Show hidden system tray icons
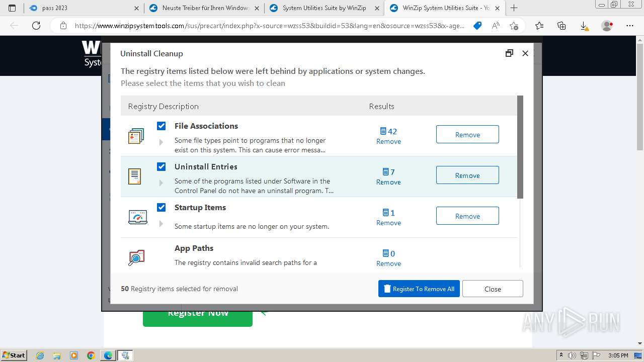Image resolution: width=644 pixels, height=362 pixels. pyautogui.click(x=562, y=355)
